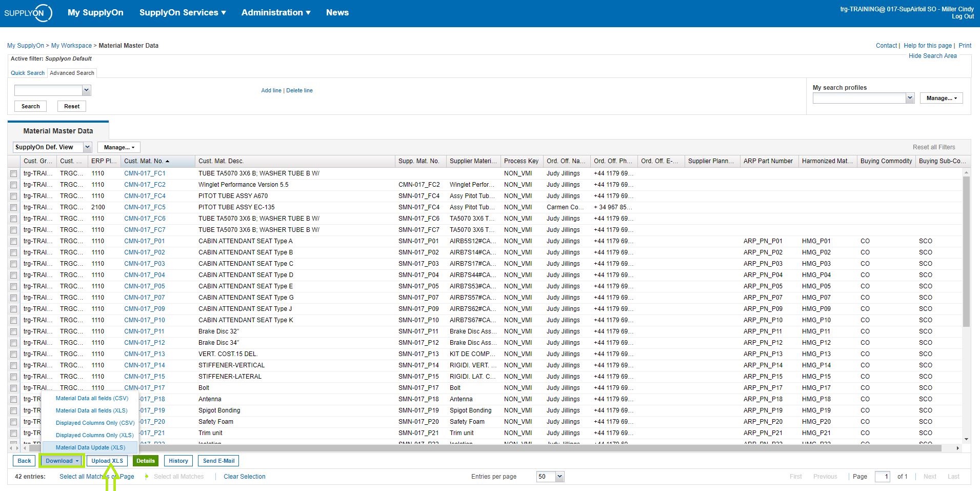
Task: Tick the checkbox for row CMN-017_FC2
Action: click(x=13, y=185)
